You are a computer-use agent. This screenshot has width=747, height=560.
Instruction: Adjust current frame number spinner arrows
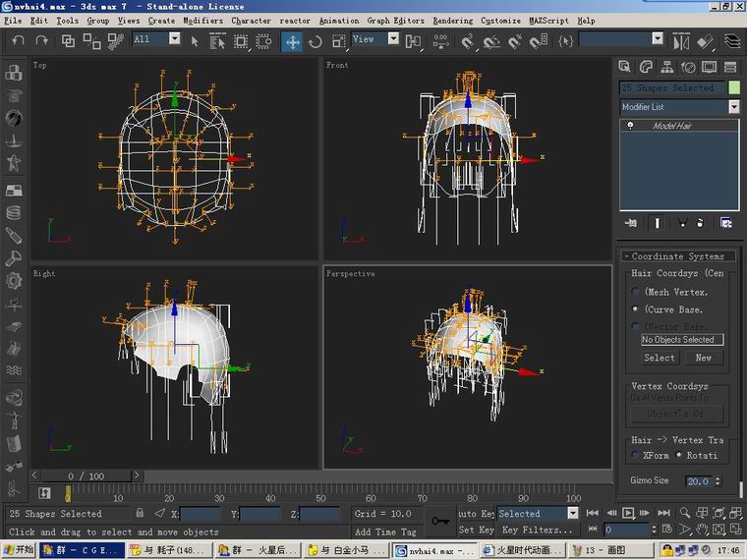point(654,530)
